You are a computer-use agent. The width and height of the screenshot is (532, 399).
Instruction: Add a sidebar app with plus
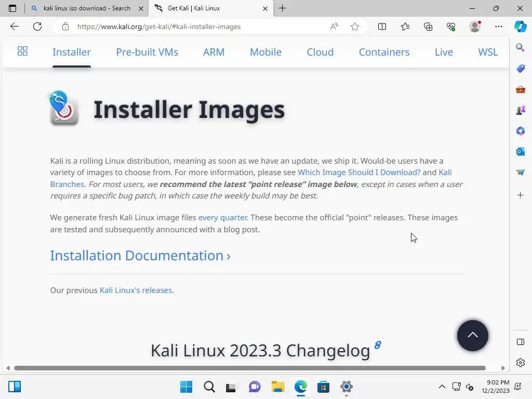click(520, 195)
